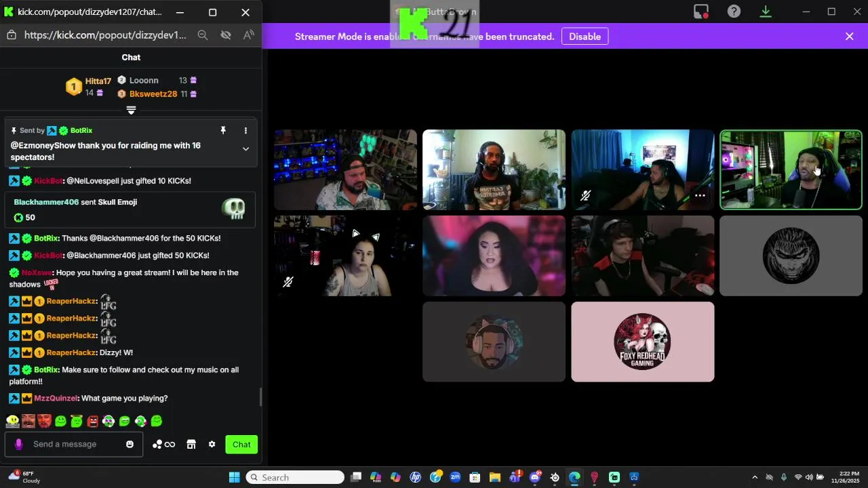
Task: Open the volume control in system tray
Action: click(809, 477)
